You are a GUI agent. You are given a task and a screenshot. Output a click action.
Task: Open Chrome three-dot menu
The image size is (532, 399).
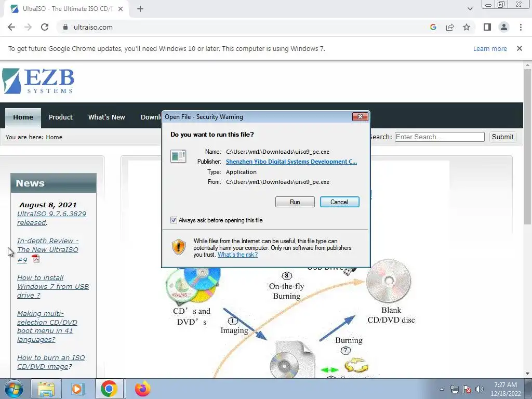click(521, 27)
